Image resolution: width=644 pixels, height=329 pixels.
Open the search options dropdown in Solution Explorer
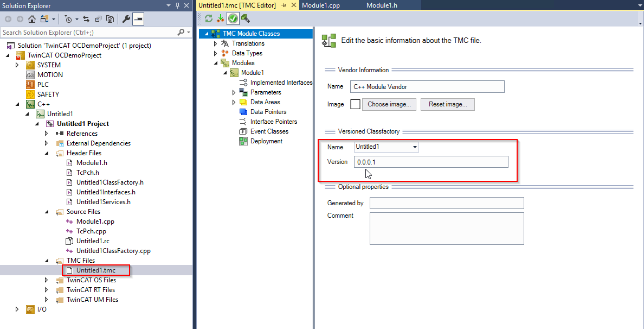click(x=189, y=32)
